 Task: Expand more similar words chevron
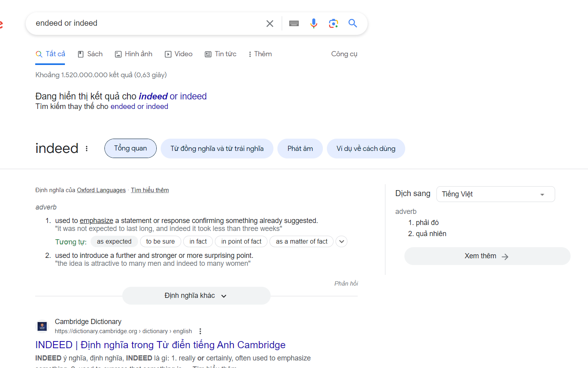pyautogui.click(x=341, y=241)
